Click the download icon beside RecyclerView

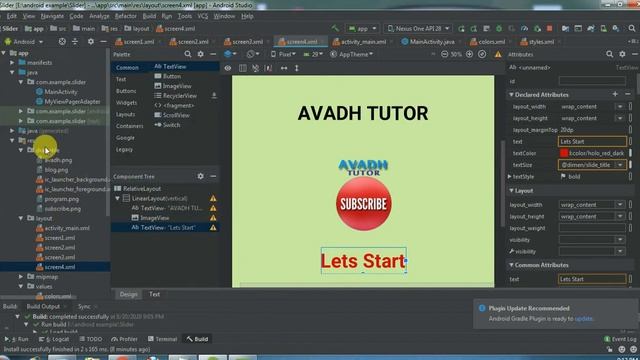coord(214,96)
